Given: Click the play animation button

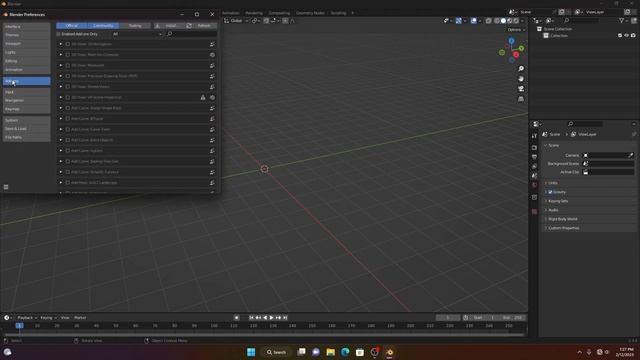Looking at the screenshot, I should point(271,318).
